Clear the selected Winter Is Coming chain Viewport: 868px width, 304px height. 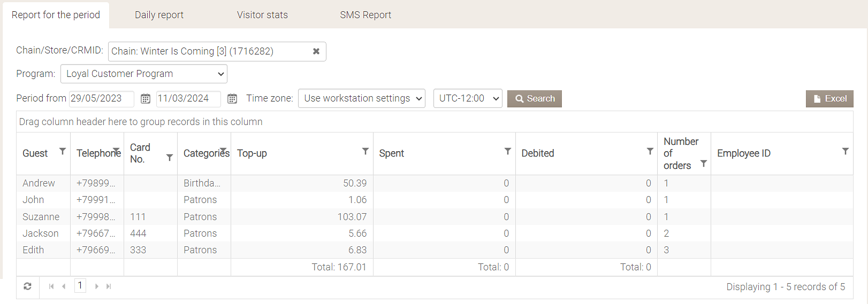[x=316, y=51]
